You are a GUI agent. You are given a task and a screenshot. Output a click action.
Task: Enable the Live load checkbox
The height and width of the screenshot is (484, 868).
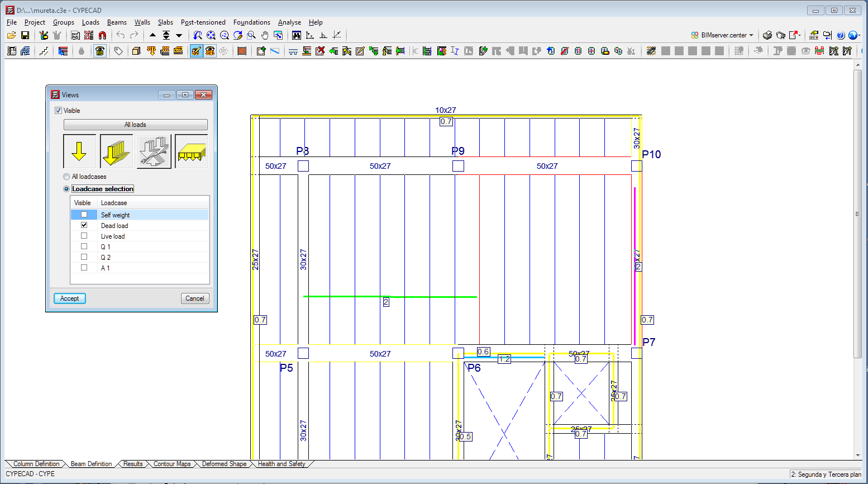(84, 236)
